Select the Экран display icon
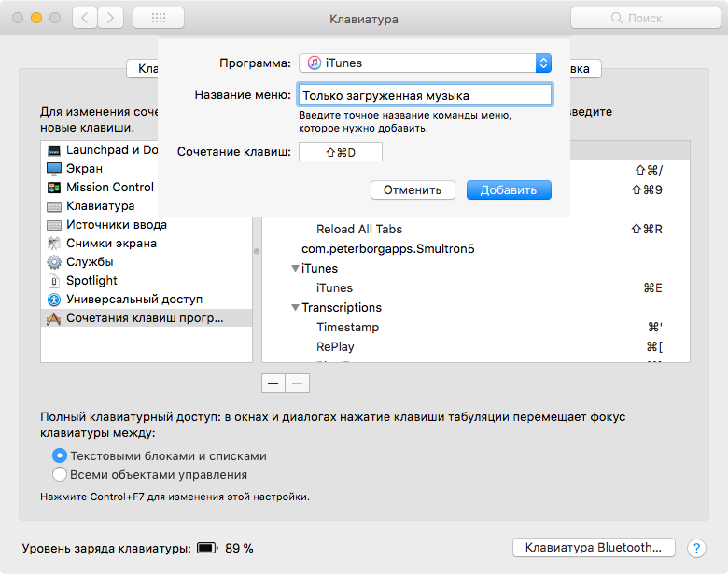 pyautogui.click(x=53, y=169)
